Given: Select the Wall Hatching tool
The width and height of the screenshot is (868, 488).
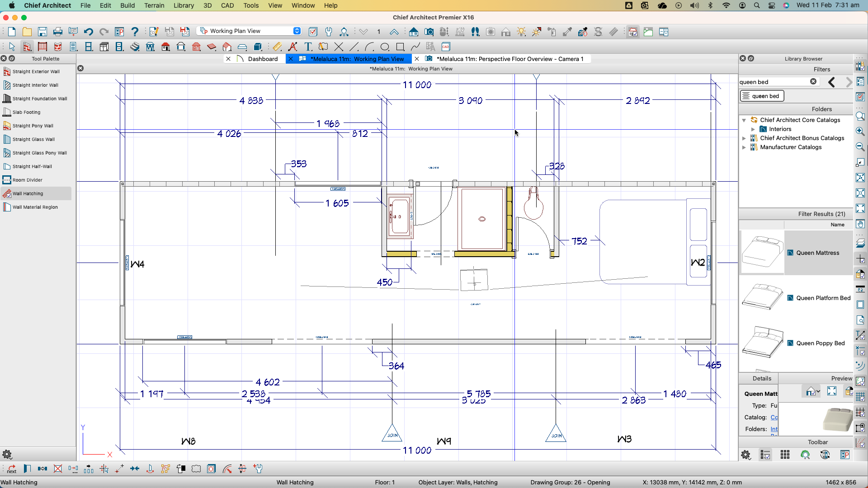Looking at the screenshot, I should [28, 193].
